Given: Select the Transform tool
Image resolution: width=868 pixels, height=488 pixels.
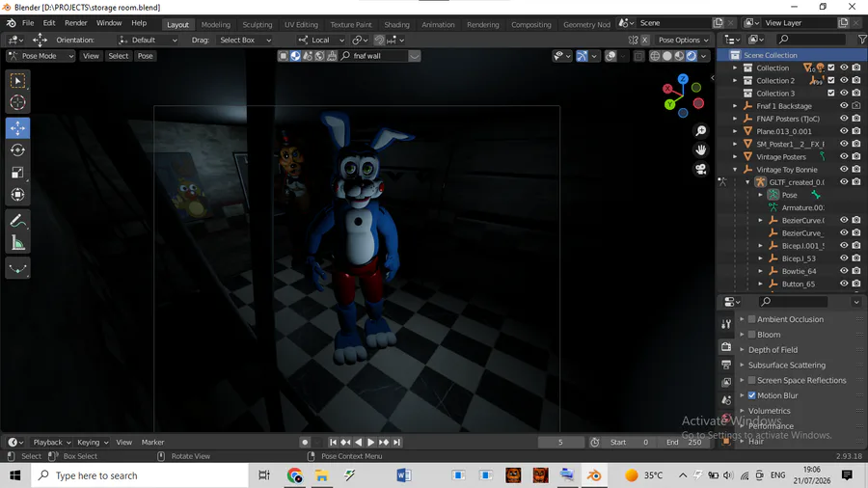Looking at the screenshot, I should (17, 195).
